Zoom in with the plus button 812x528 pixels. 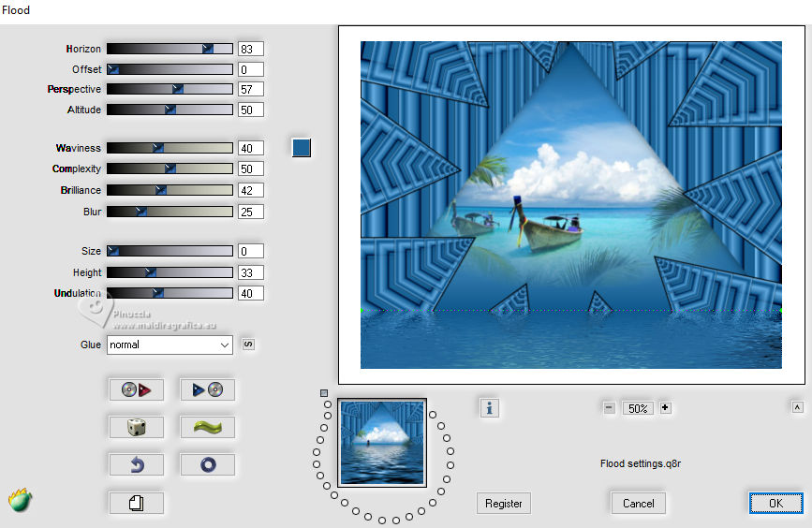point(666,408)
